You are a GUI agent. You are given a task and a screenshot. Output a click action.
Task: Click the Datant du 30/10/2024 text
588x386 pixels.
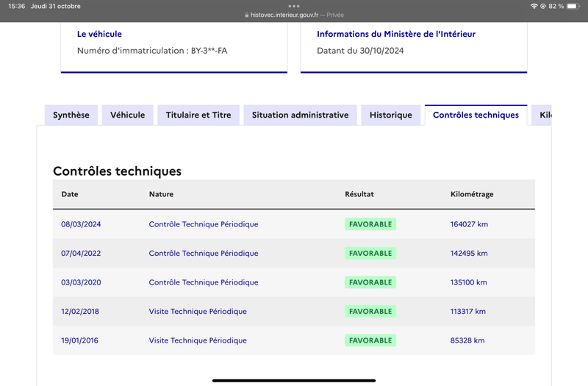tap(360, 51)
